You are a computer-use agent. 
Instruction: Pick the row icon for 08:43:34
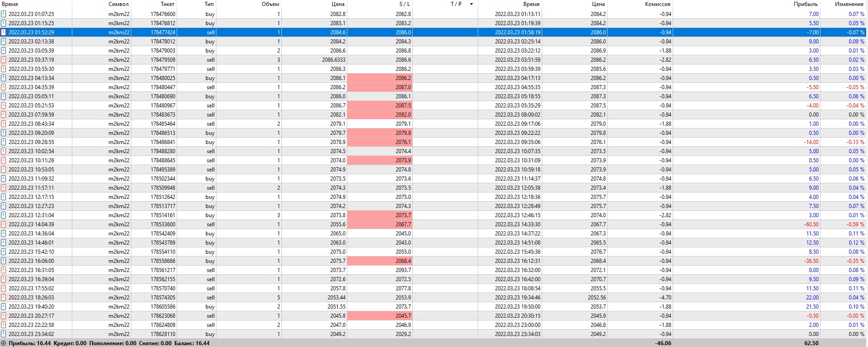click(x=4, y=124)
